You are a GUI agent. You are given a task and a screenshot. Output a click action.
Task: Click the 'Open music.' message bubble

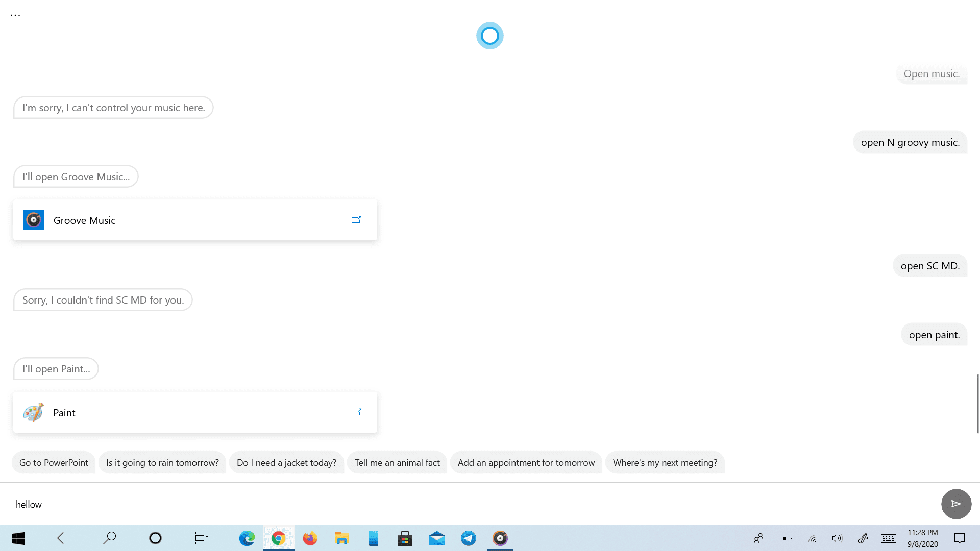click(x=932, y=73)
